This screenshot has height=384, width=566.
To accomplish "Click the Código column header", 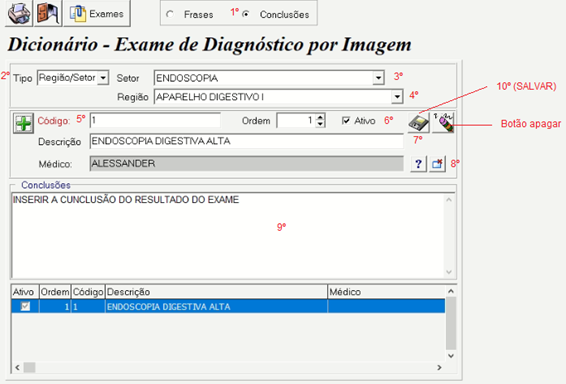I will [88, 292].
